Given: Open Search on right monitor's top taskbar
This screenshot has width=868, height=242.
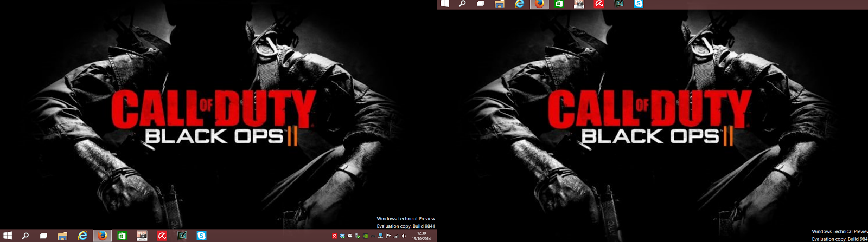Looking at the screenshot, I should (462, 4).
